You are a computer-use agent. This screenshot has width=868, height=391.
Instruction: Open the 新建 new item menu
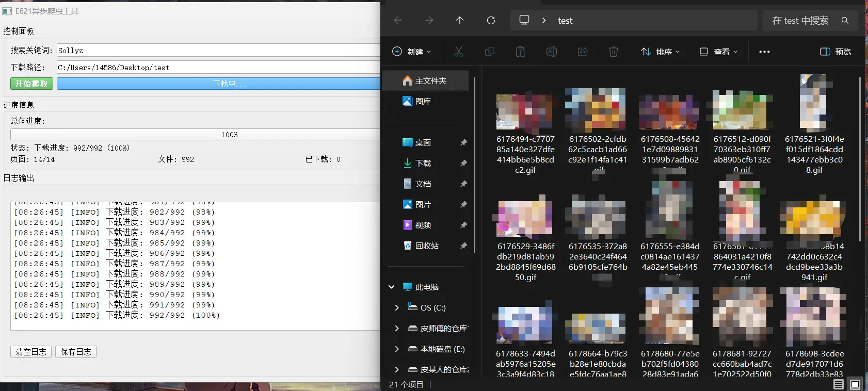(411, 52)
